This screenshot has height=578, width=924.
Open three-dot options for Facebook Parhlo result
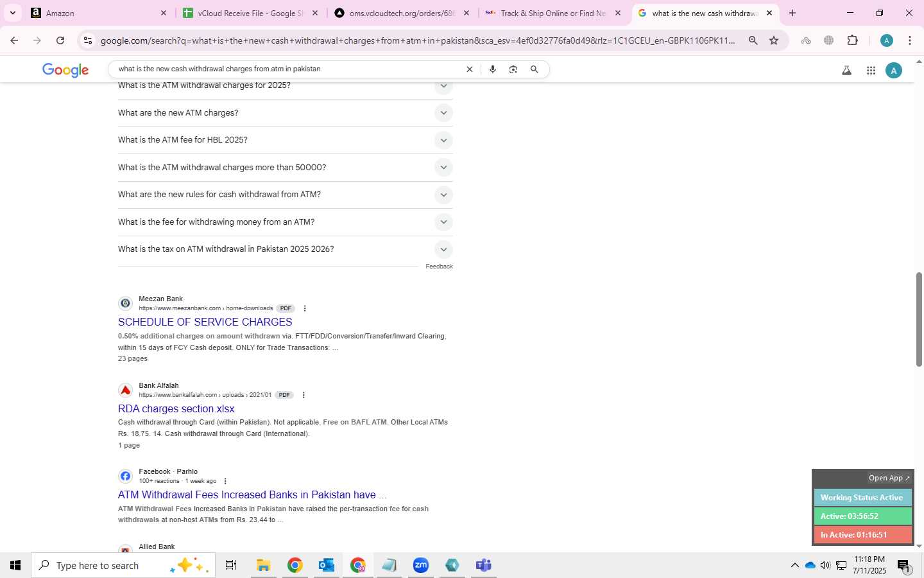tap(225, 481)
